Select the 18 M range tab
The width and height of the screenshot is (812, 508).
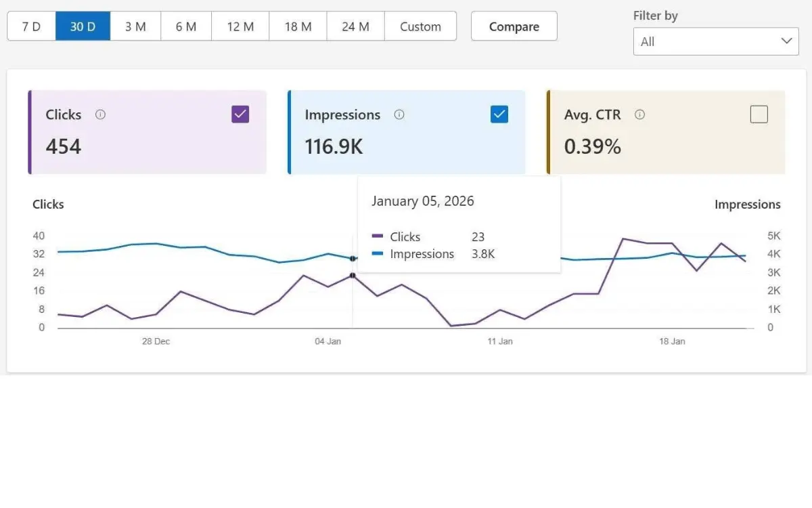click(x=297, y=26)
